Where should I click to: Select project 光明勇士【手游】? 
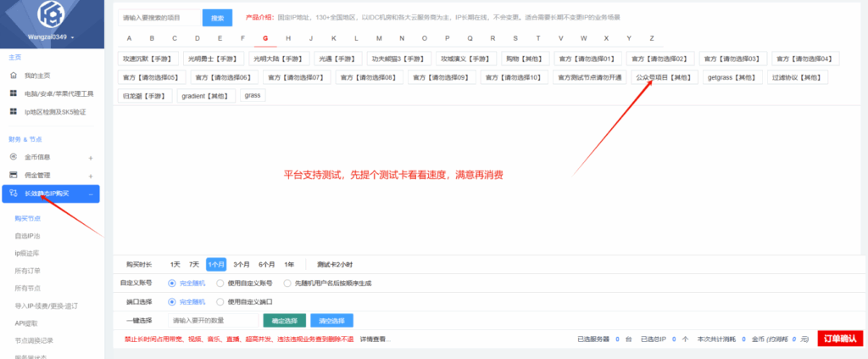tap(213, 59)
